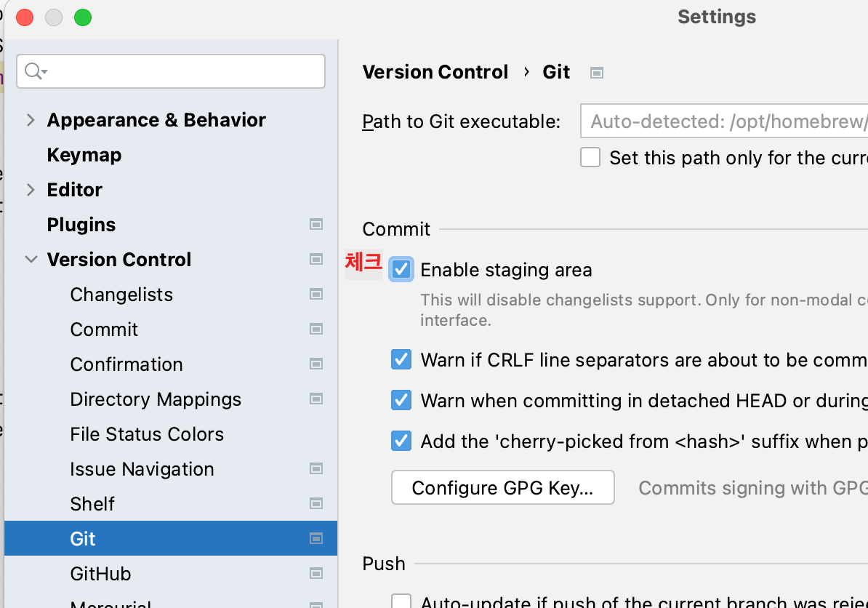
Task: Open Keymap settings page
Action: [84, 155]
